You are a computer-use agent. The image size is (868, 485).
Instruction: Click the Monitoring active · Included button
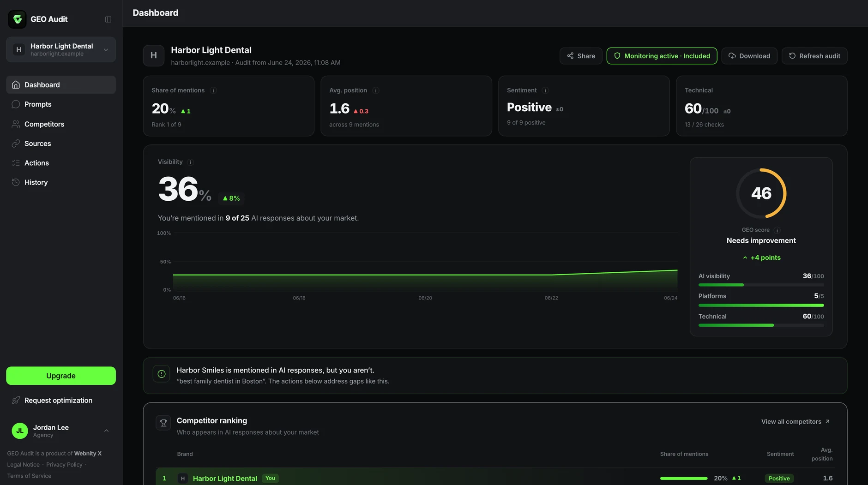pos(662,56)
